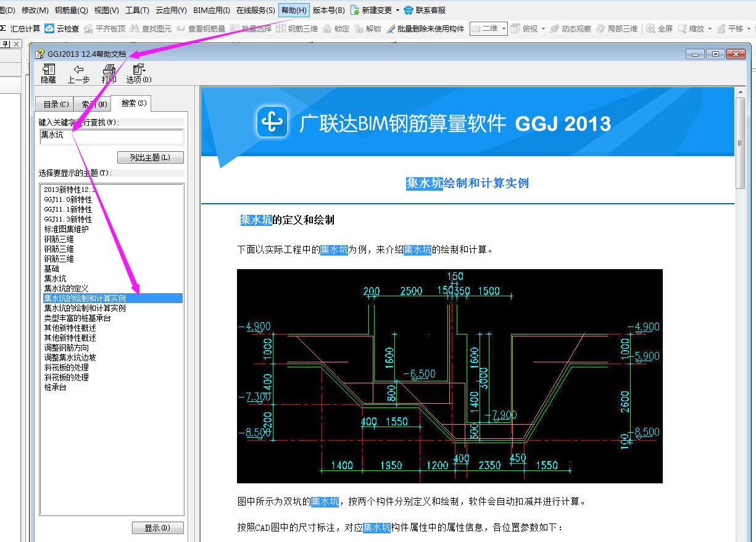The height and width of the screenshot is (542, 756).
Task: Go back with 上一步 arrow
Action: click(x=78, y=73)
